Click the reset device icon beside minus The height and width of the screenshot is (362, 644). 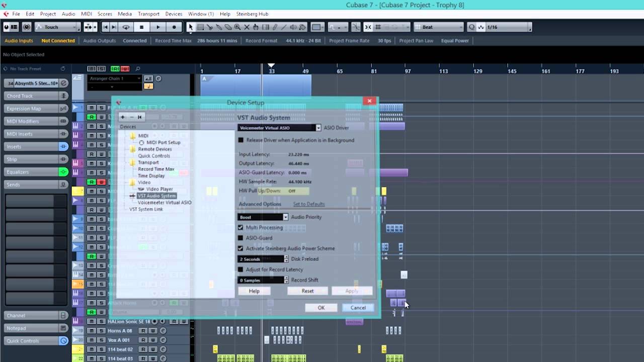click(x=139, y=117)
